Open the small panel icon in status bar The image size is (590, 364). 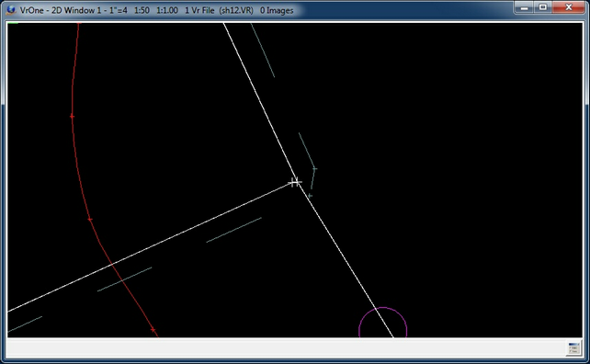click(x=573, y=347)
